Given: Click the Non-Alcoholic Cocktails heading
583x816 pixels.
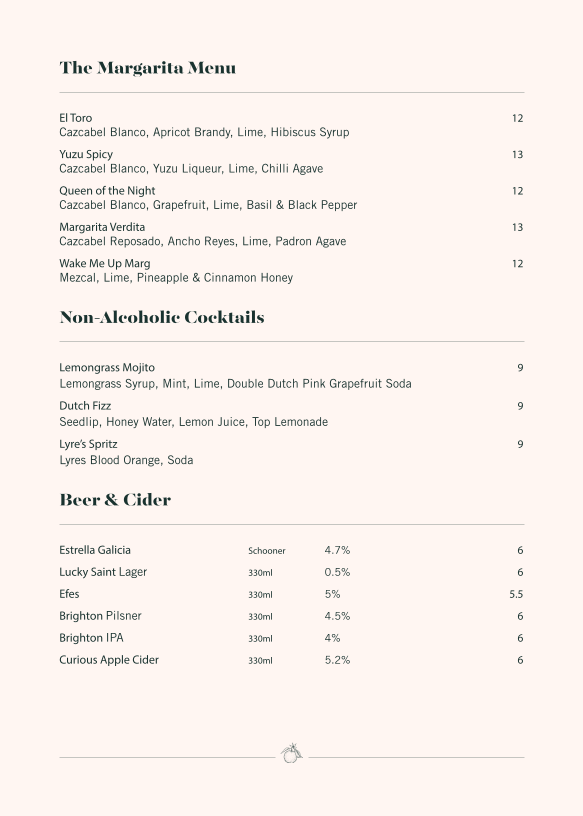Looking at the screenshot, I should tap(162, 317).
